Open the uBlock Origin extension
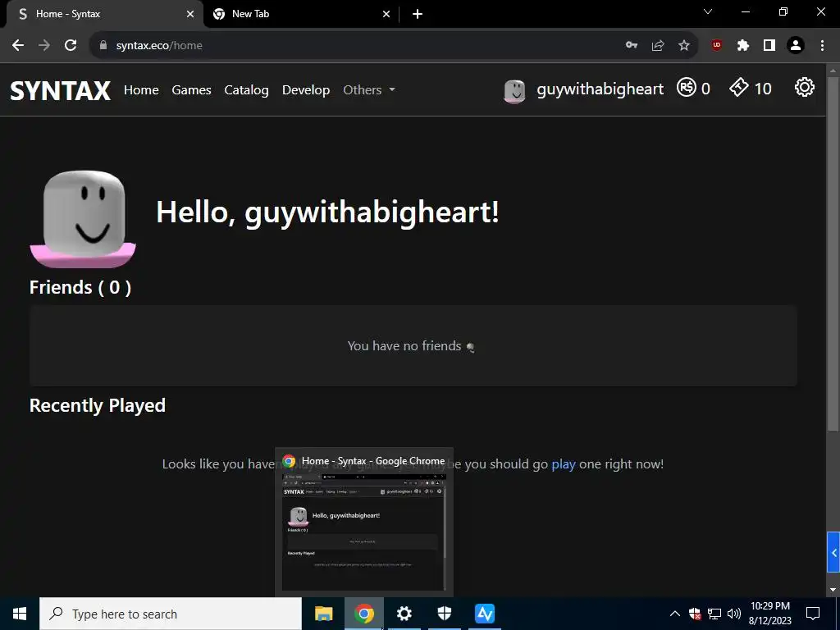 (x=717, y=46)
